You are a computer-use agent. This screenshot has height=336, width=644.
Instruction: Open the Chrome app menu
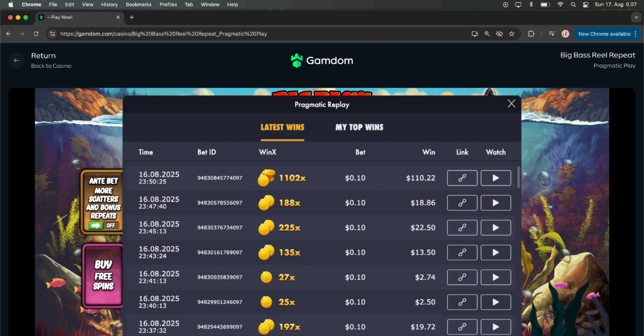32,4
